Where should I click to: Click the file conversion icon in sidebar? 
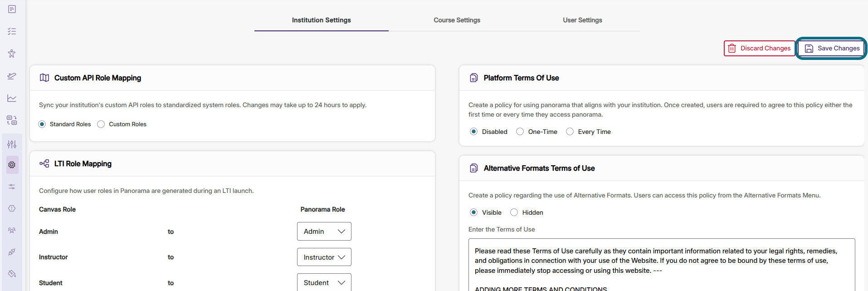[12, 120]
